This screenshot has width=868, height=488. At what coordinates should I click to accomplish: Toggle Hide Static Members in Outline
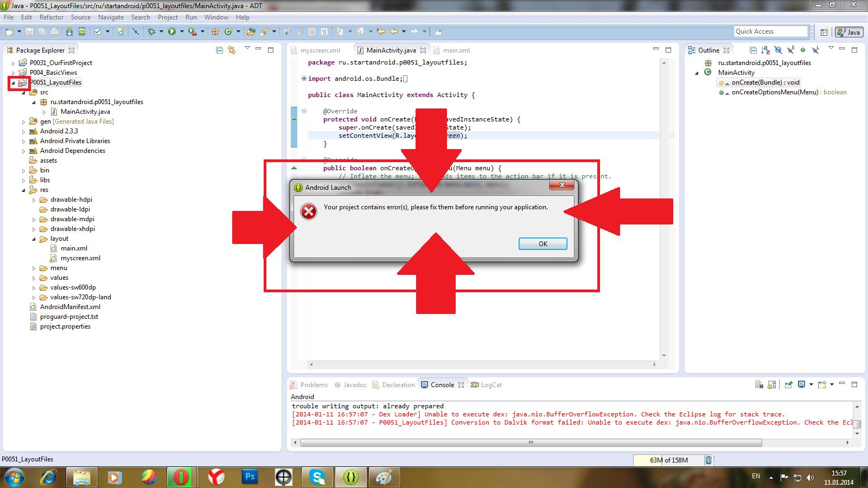[x=790, y=50]
